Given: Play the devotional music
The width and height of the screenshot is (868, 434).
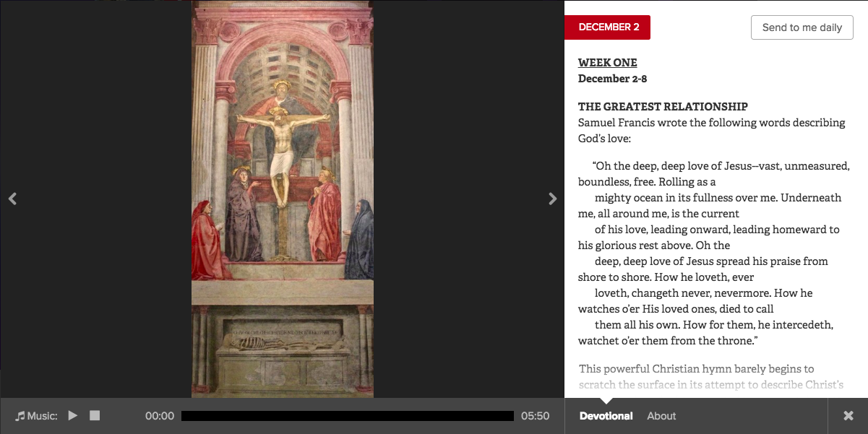Looking at the screenshot, I should [73, 415].
